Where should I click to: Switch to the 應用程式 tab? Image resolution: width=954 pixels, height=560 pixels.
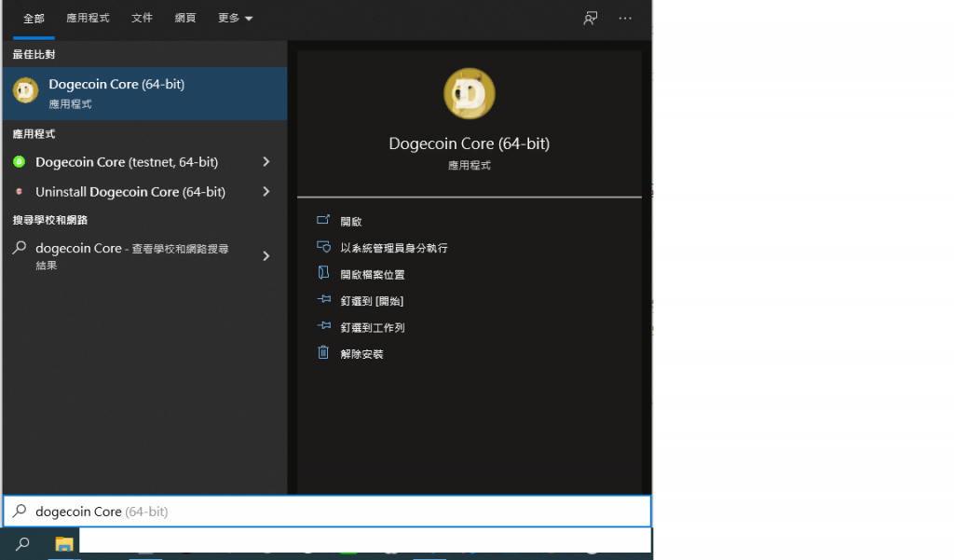click(88, 19)
